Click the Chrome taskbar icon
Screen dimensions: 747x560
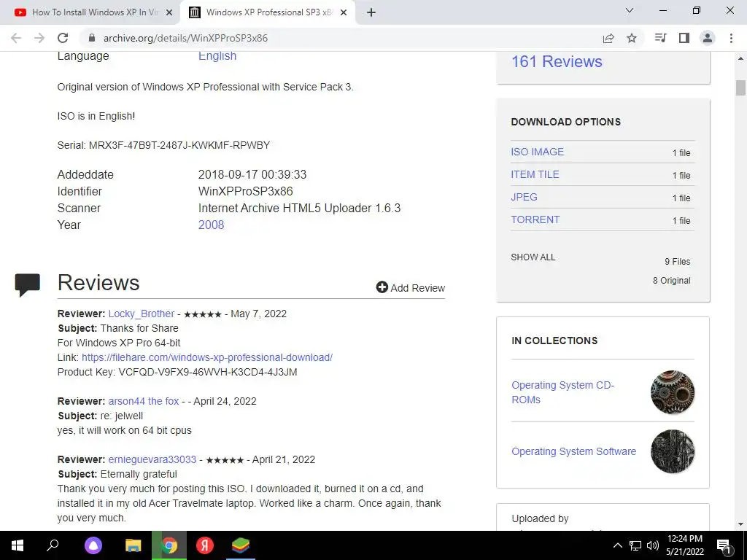169,545
